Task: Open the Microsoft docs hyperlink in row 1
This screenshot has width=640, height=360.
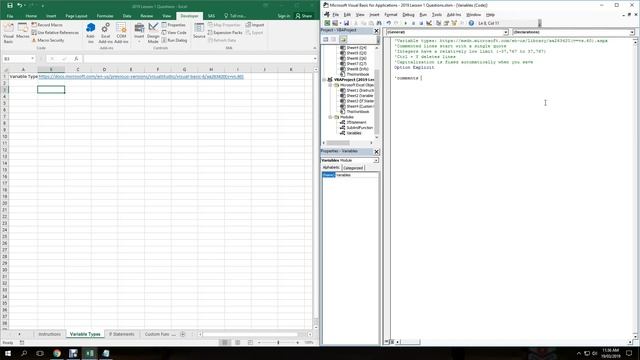Action: pyautogui.click(x=141, y=76)
